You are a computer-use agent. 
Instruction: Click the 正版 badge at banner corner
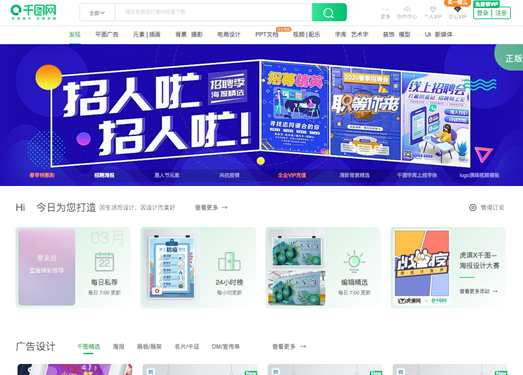click(x=510, y=57)
